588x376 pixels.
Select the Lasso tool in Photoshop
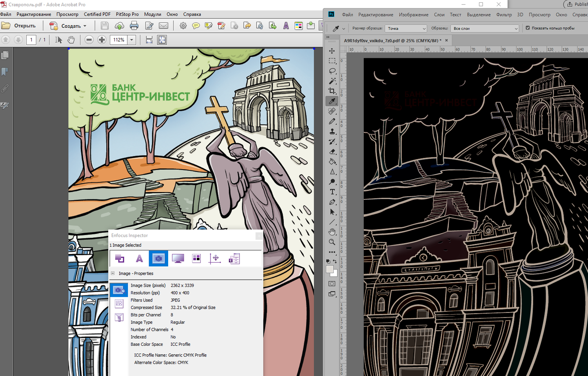(332, 71)
